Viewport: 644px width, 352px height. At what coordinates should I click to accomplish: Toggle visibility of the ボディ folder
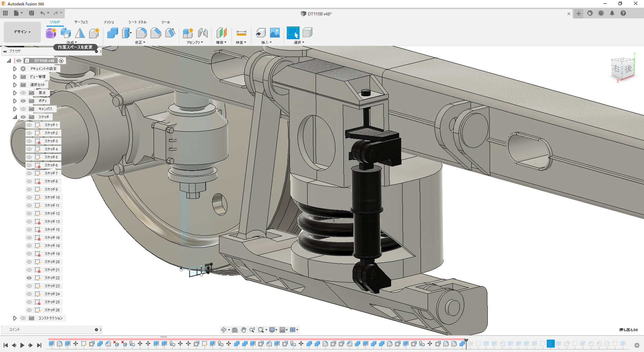tap(23, 101)
